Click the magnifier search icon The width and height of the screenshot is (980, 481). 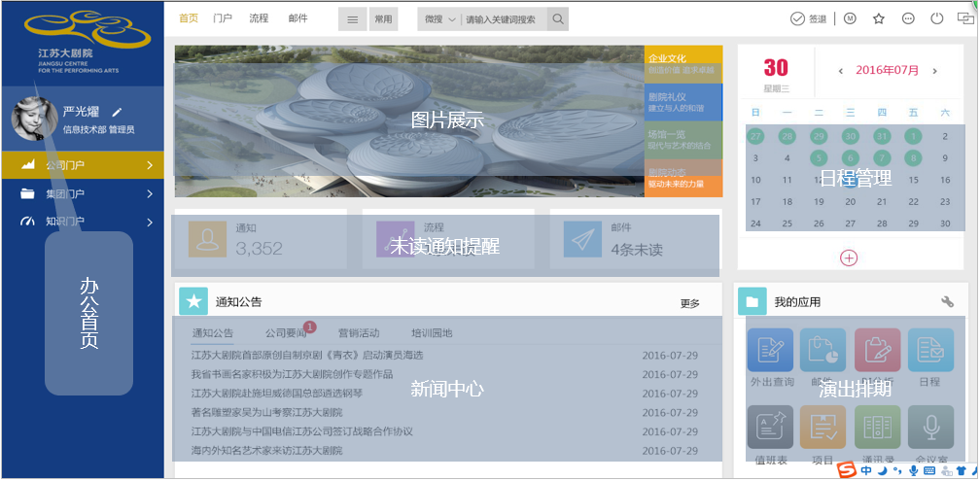coord(557,19)
